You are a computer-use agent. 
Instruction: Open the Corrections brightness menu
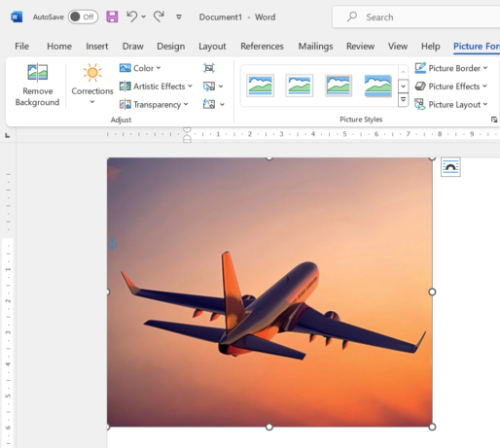tap(92, 84)
